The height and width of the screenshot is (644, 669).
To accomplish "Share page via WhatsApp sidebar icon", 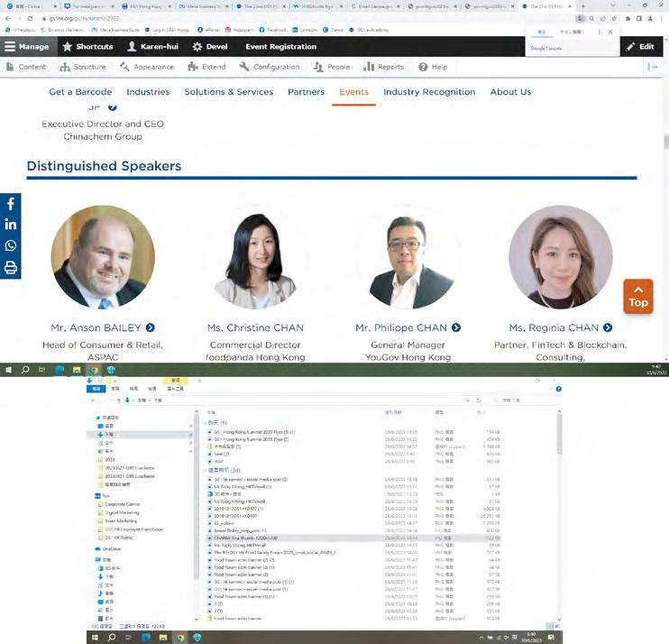I will coord(11,246).
